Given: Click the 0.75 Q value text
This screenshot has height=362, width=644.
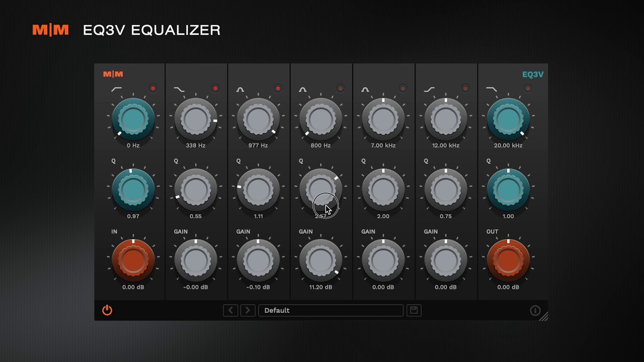Looking at the screenshot, I should tap(445, 216).
